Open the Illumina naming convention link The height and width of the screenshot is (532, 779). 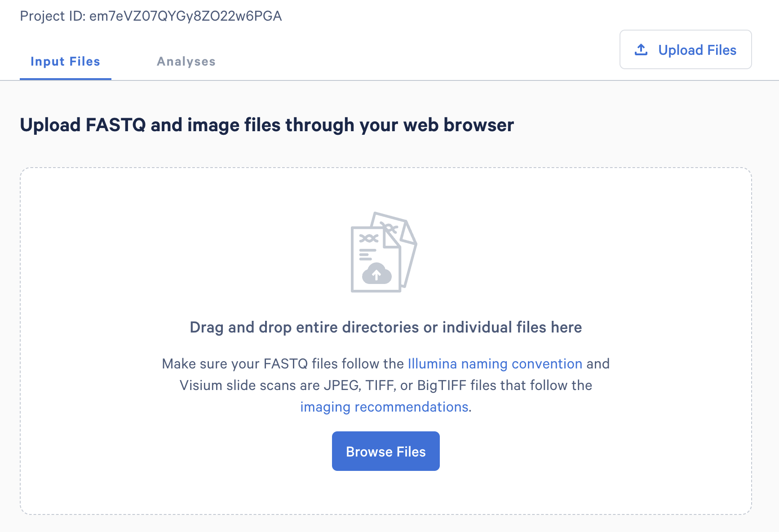tap(495, 364)
